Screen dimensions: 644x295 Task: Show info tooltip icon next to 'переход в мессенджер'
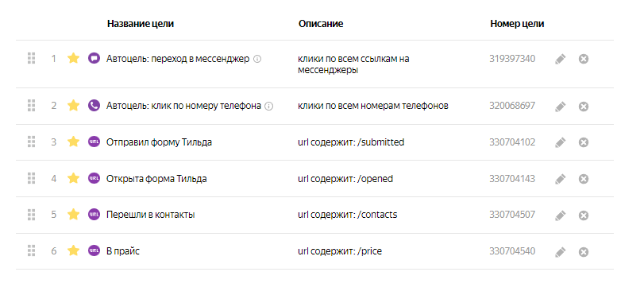pos(257,59)
